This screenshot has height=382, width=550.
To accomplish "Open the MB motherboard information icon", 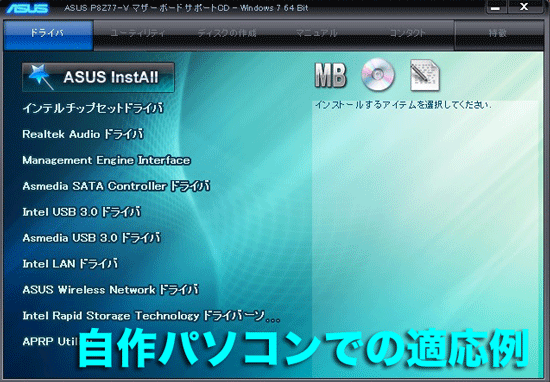I will 330,75.
